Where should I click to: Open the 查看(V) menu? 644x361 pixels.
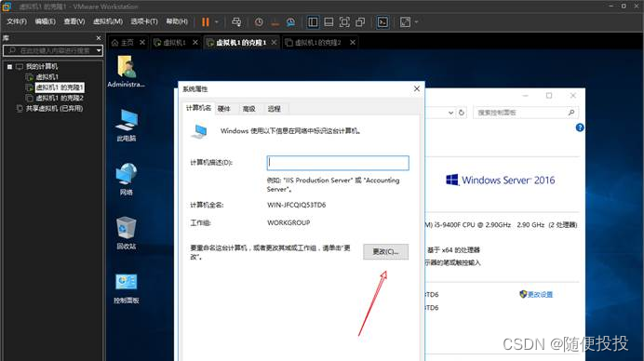pyautogui.click(x=74, y=21)
